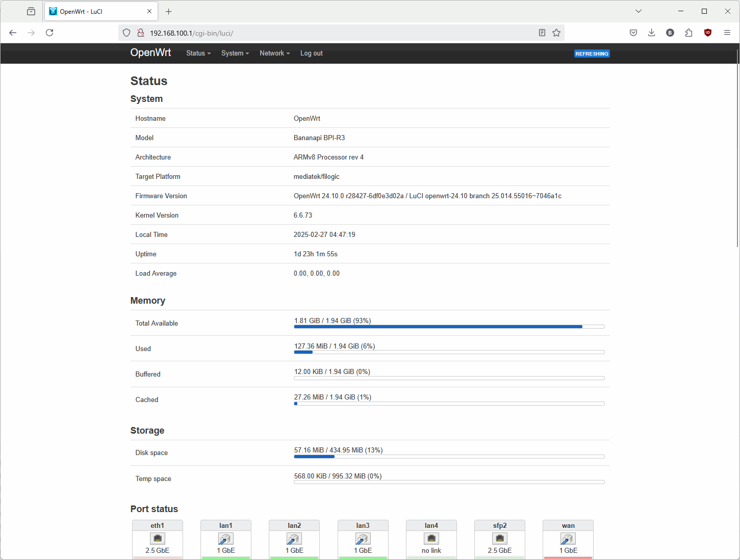Click the uptime value 1d 23h
Viewport: 740px width, 560px height.
click(316, 254)
